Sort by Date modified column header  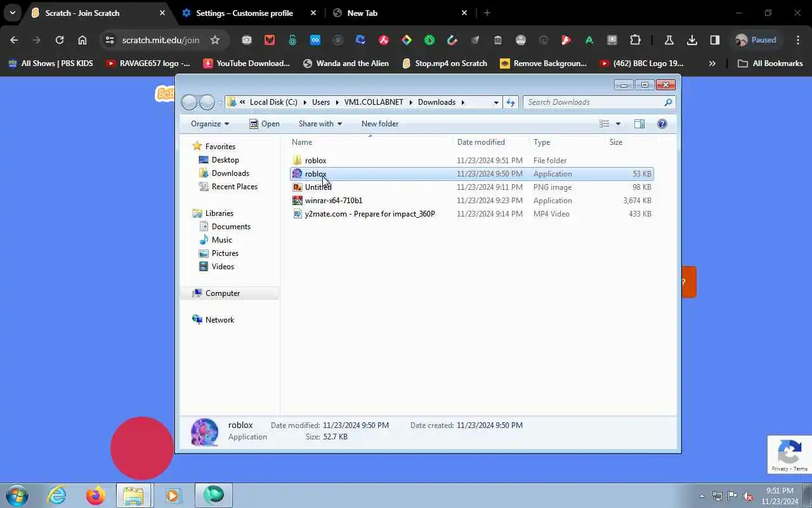tap(481, 142)
